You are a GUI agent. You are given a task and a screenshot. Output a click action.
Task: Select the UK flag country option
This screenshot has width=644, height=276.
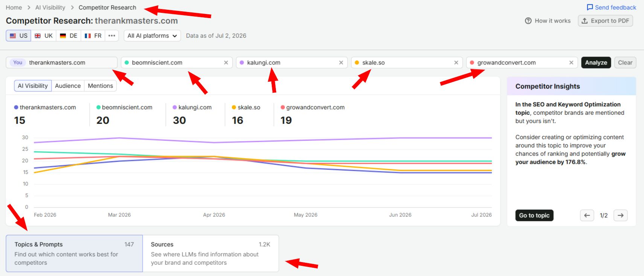(x=44, y=36)
